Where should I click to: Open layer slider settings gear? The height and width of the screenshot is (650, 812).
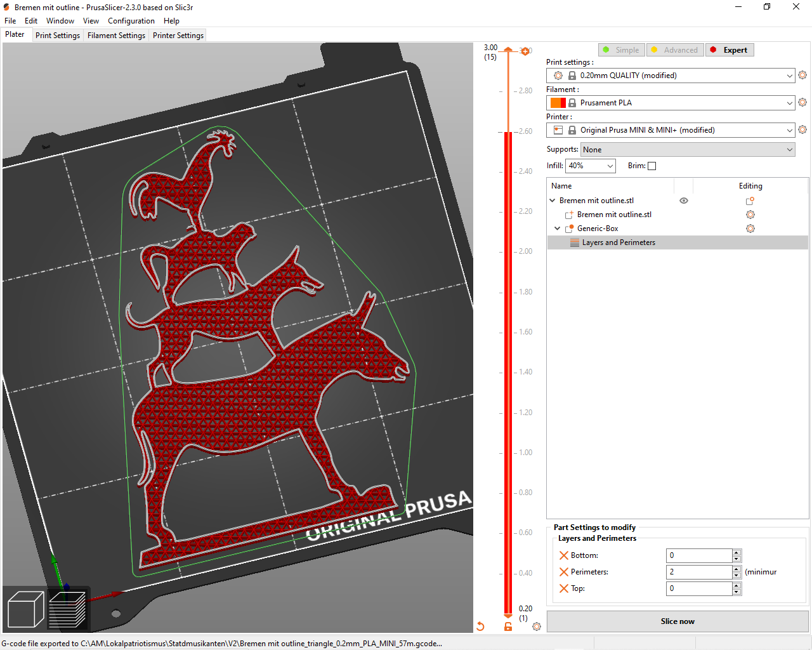click(x=537, y=627)
